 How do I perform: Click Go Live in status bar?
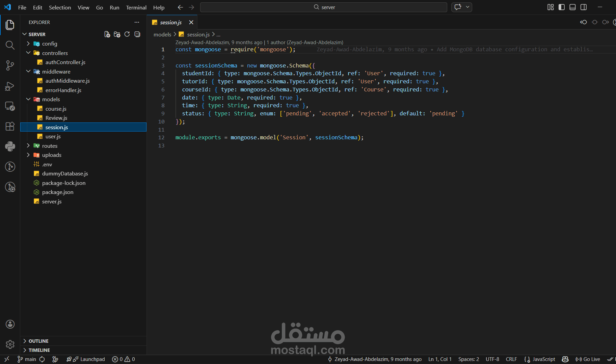[588, 359]
